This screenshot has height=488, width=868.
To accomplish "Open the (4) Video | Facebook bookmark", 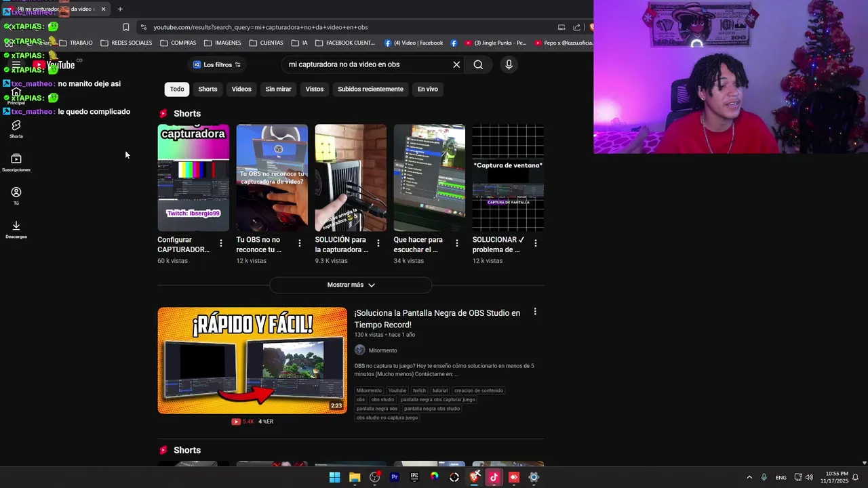I will pos(414,43).
